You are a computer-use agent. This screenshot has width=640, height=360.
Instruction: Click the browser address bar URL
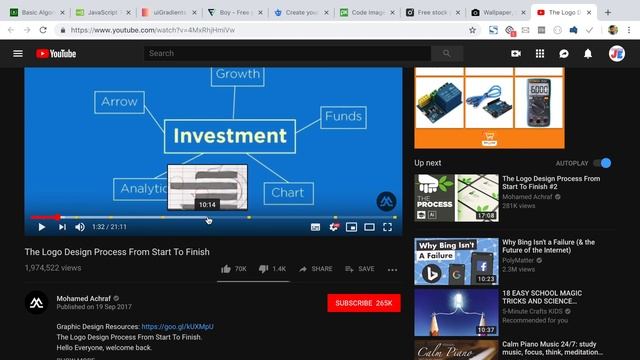click(152, 30)
